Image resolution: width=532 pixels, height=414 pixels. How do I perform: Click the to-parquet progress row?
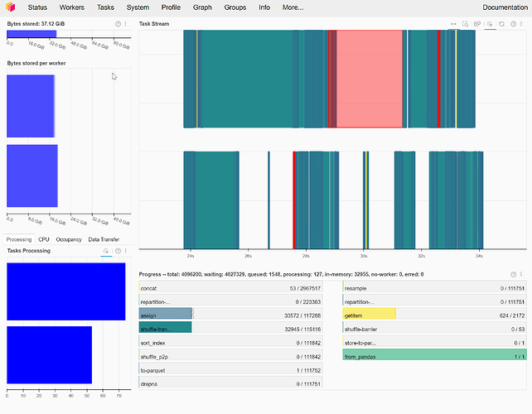click(230, 370)
